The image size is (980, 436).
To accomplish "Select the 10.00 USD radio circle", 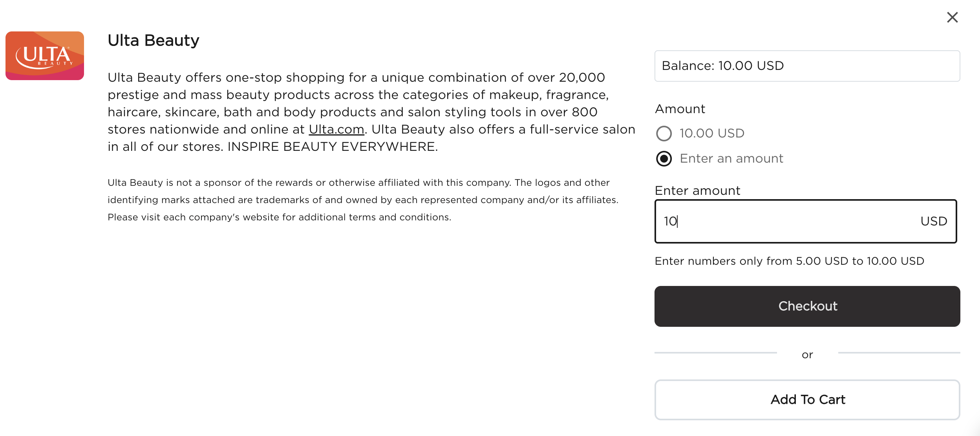I will [x=664, y=134].
